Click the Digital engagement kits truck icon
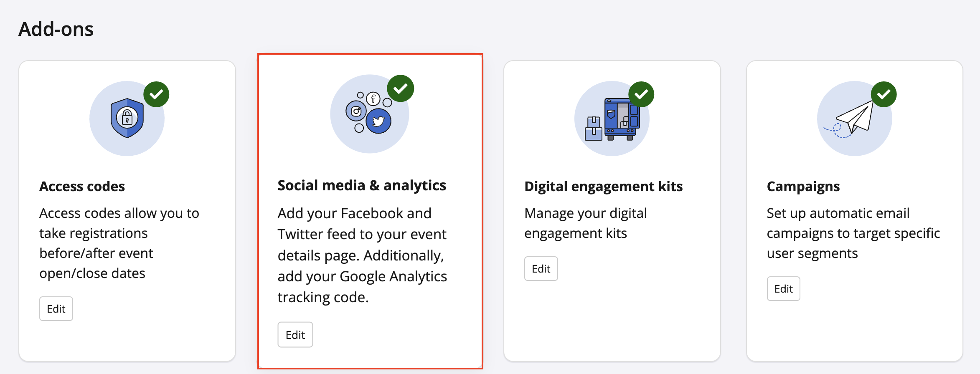The height and width of the screenshot is (374, 980). coord(612,119)
